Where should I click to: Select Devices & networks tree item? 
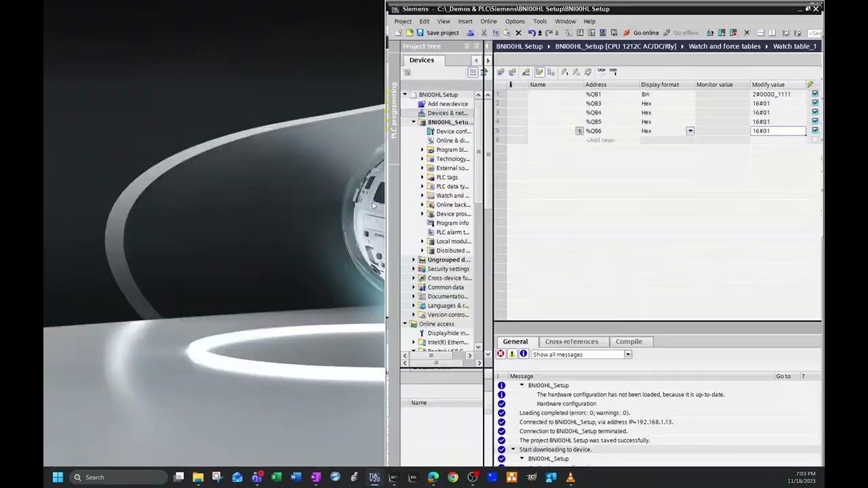point(448,113)
